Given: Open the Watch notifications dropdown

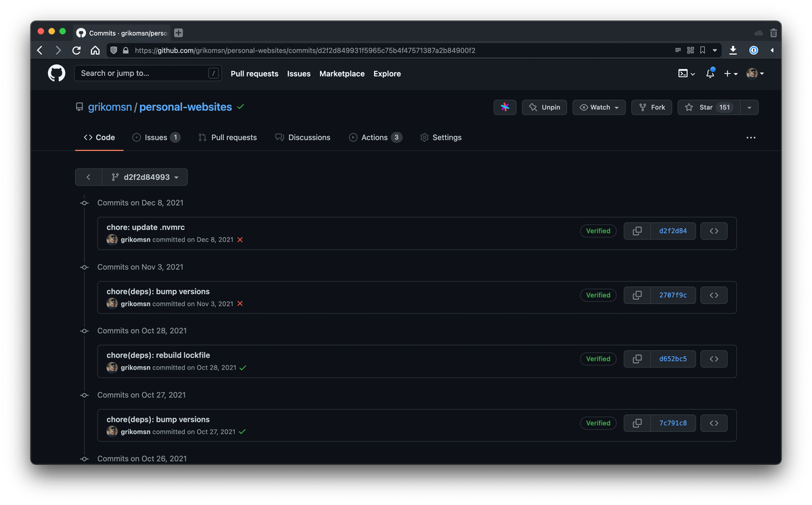Looking at the screenshot, I should pos(600,107).
